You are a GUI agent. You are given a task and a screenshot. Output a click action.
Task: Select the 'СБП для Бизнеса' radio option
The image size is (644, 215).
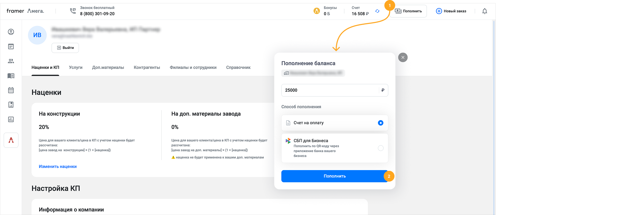tap(380, 148)
